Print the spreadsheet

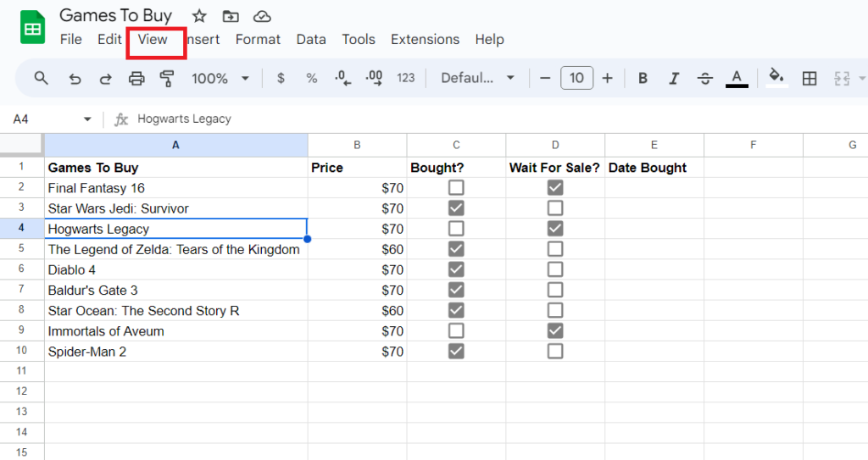click(136, 79)
